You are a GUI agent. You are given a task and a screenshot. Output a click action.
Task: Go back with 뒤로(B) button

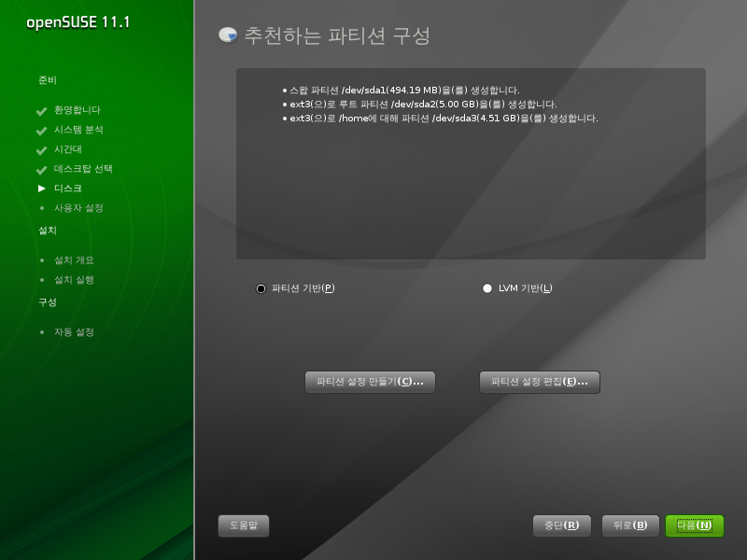tap(630, 525)
